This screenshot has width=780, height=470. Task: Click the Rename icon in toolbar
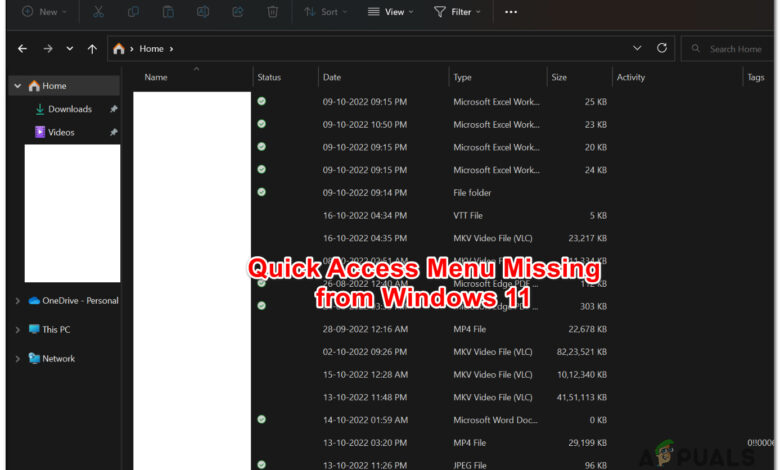coord(203,12)
